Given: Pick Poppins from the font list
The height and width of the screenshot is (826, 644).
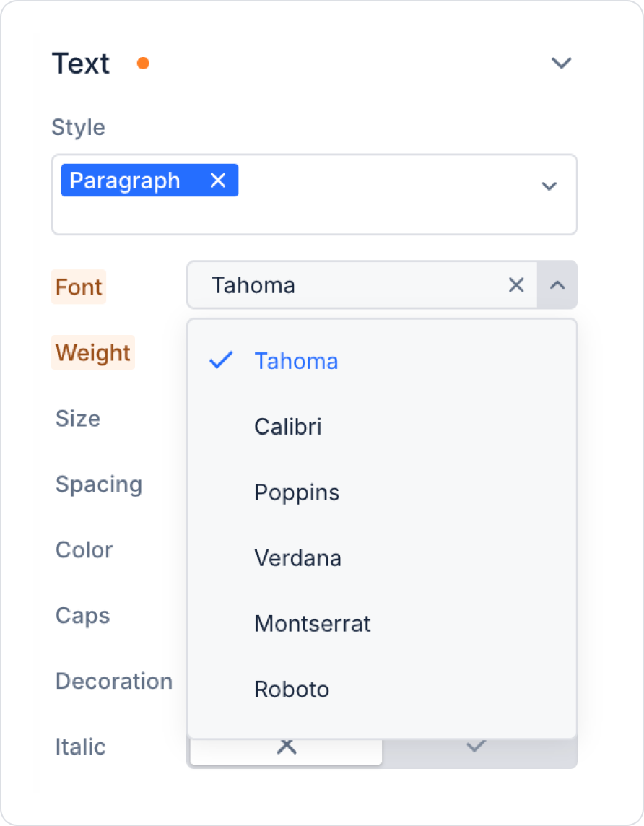Looking at the screenshot, I should pyautogui.click(x=297, y=492).
